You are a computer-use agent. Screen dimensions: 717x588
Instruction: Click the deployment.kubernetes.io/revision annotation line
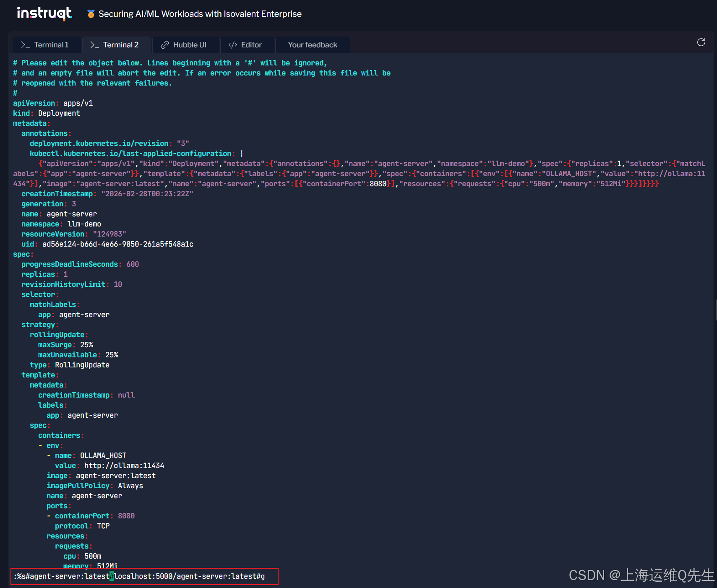coord(110,143)
